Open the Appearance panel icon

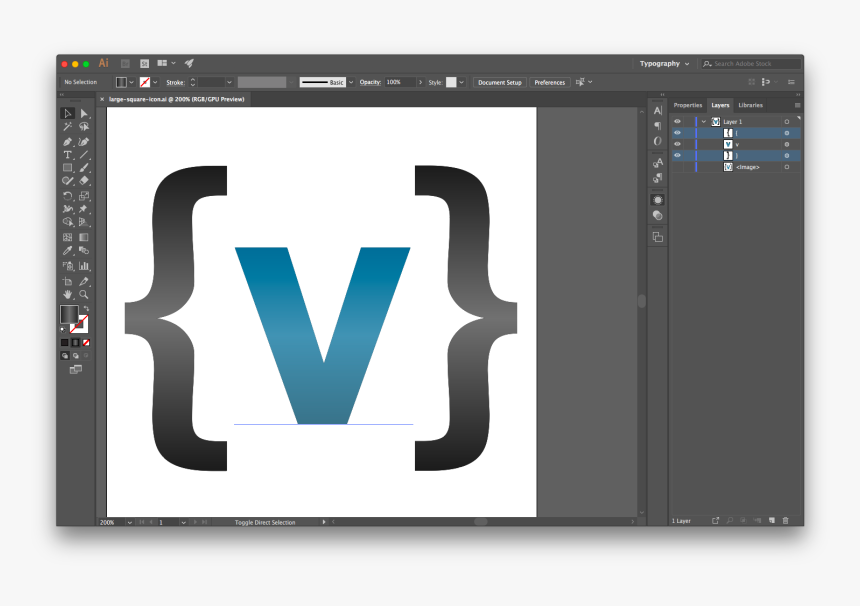click(x=658, y=200)
